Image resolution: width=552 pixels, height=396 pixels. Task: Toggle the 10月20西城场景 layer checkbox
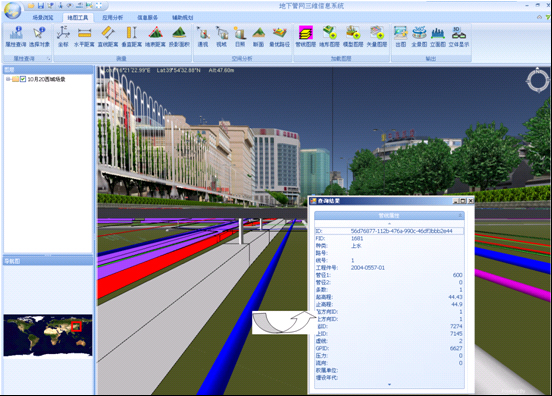(23, 79)
